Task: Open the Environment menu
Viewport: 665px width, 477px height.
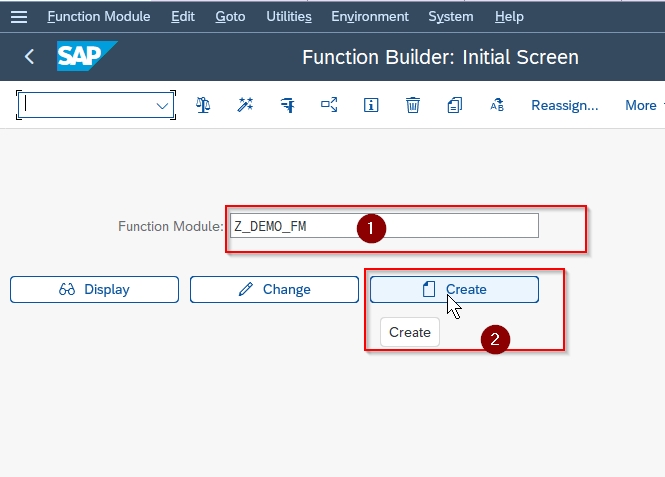Action: pos(370,17)
